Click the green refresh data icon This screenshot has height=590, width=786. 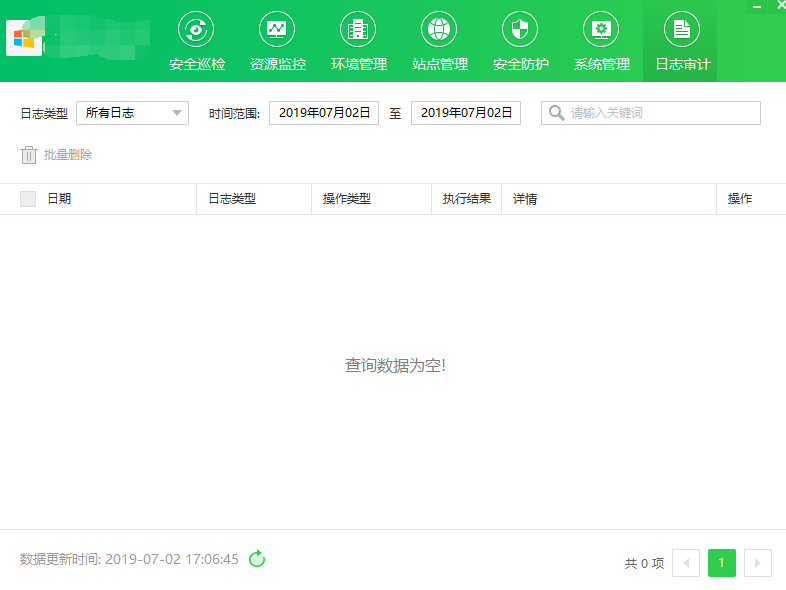tap(257, 558)
